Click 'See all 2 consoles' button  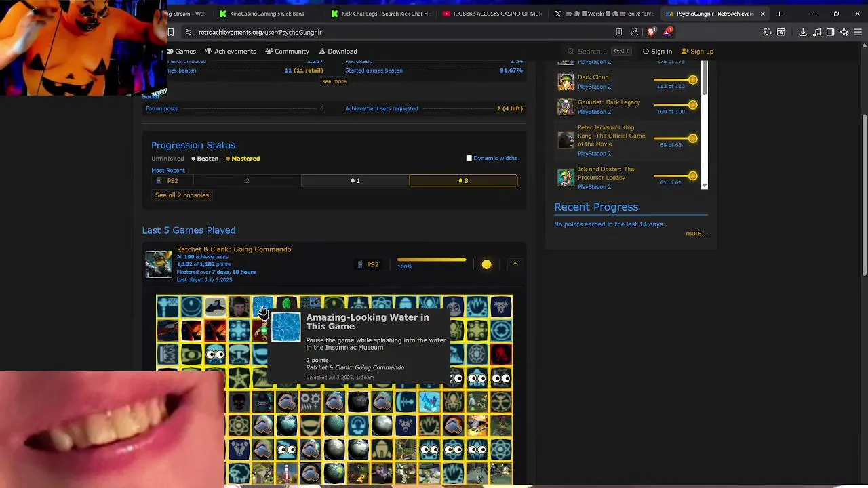point(182,195)
